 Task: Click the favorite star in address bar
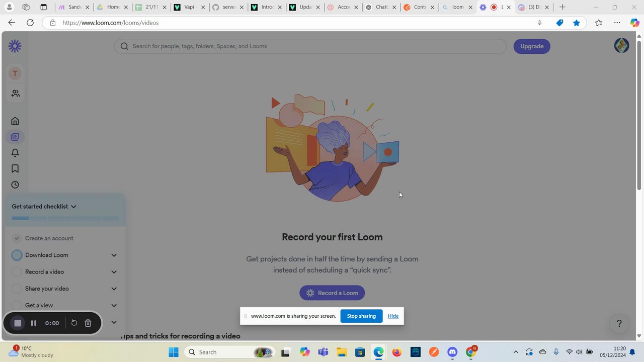point(577,23)
